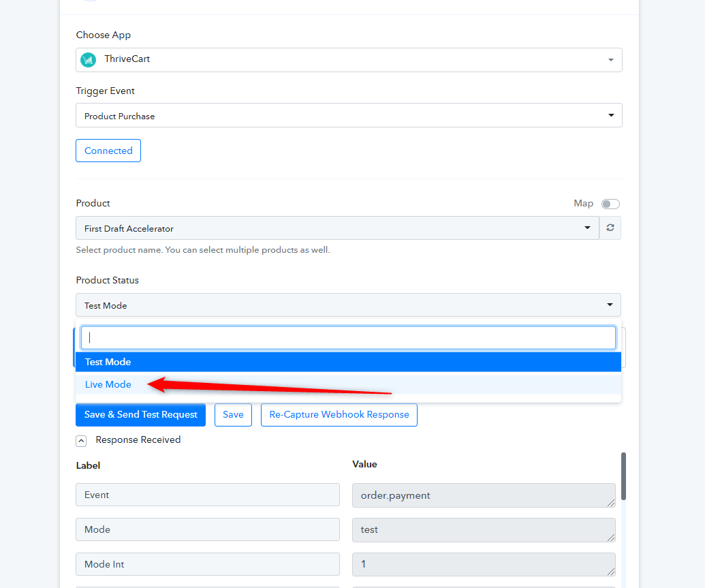The image size is (705, 588).
Task: Click the response panel vertical scrollbar
Action: tap(623, 477)
